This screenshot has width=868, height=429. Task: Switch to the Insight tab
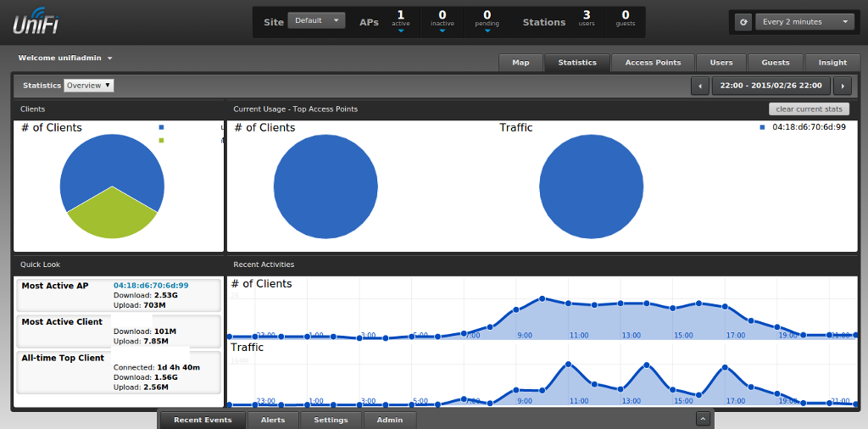coord(832,63)
